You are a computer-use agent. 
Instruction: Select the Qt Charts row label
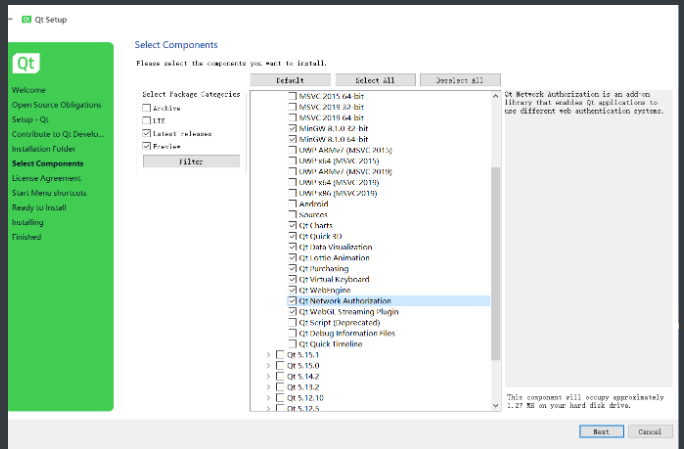pos(316,226)
